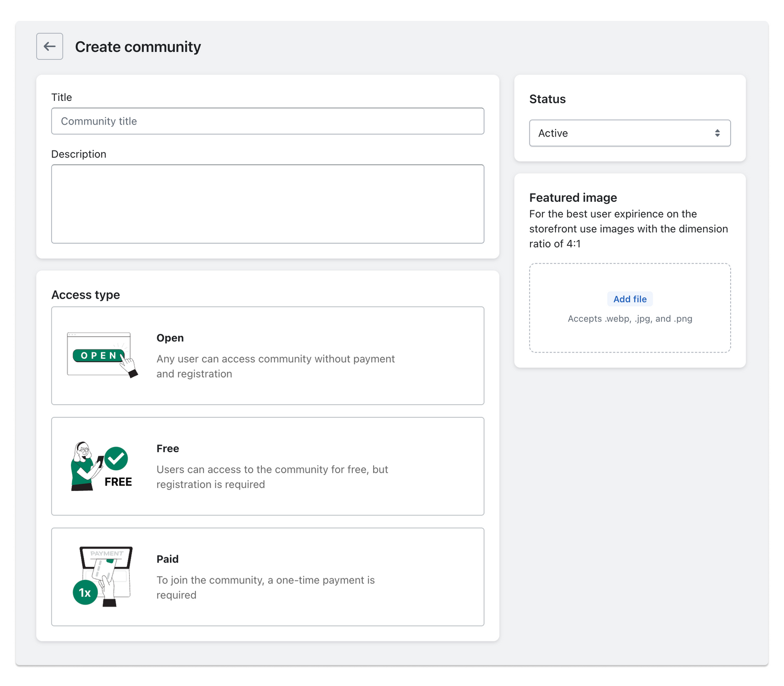This screenshot has width=784, height=686.
Task: Click the Title field label
Action: point(62,97)
